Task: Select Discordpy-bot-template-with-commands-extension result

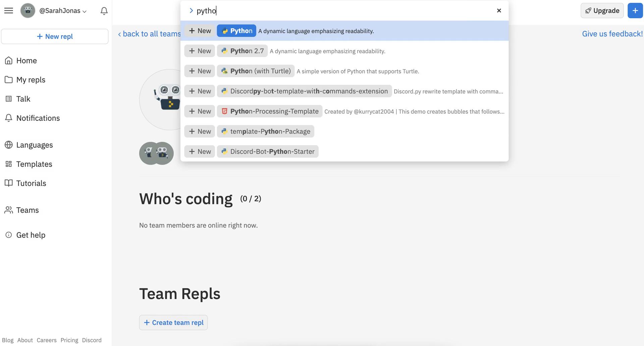Action: click(x=304, y=91)
